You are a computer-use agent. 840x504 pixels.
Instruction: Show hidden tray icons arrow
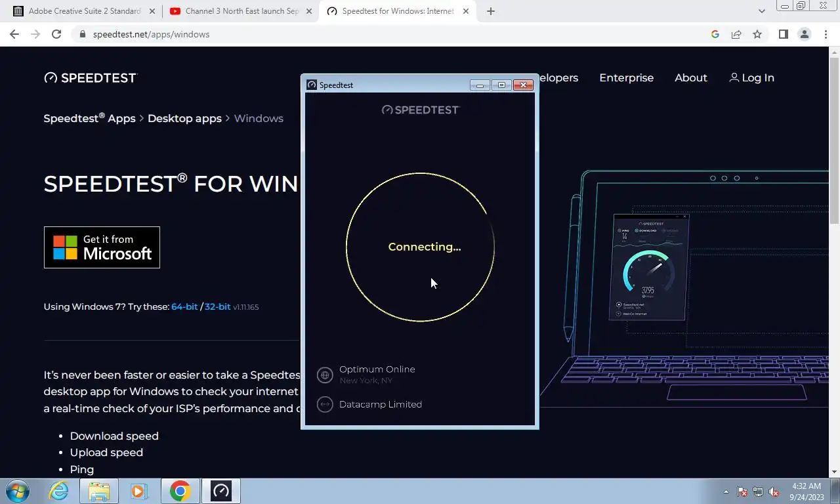[x=726, y=492]
